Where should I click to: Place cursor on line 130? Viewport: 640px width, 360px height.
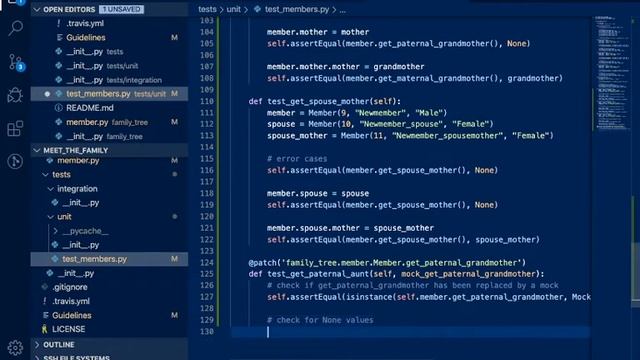click(x=410, y=332)
